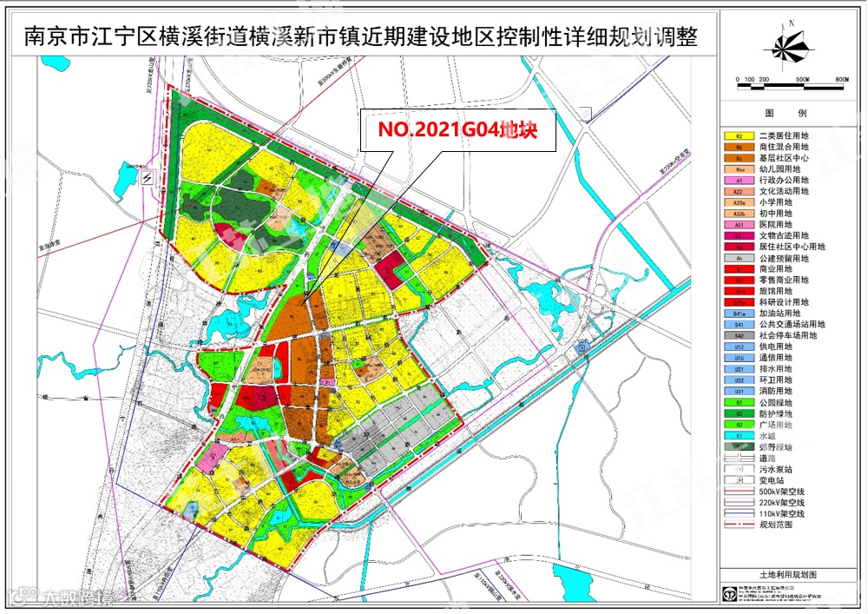Click the '排水用地' legend label
The height and width of the screenshot is (614, 868).
click(x=775, y=369)
